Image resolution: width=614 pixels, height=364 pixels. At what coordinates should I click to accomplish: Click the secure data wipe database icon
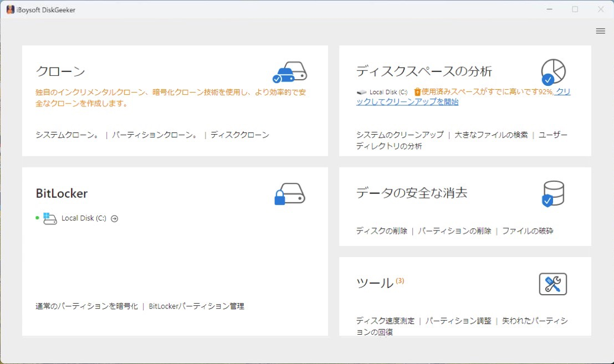(553, 193)
